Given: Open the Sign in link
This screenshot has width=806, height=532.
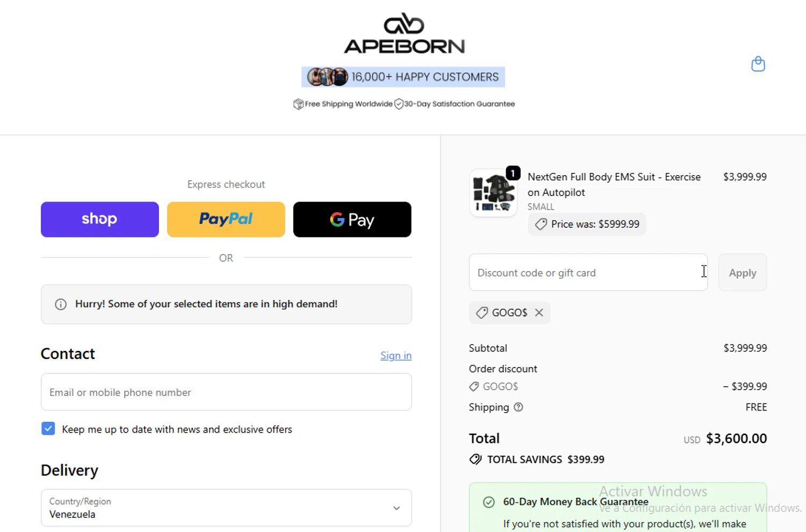Looking at the screenshot, I should click(396, 355).
